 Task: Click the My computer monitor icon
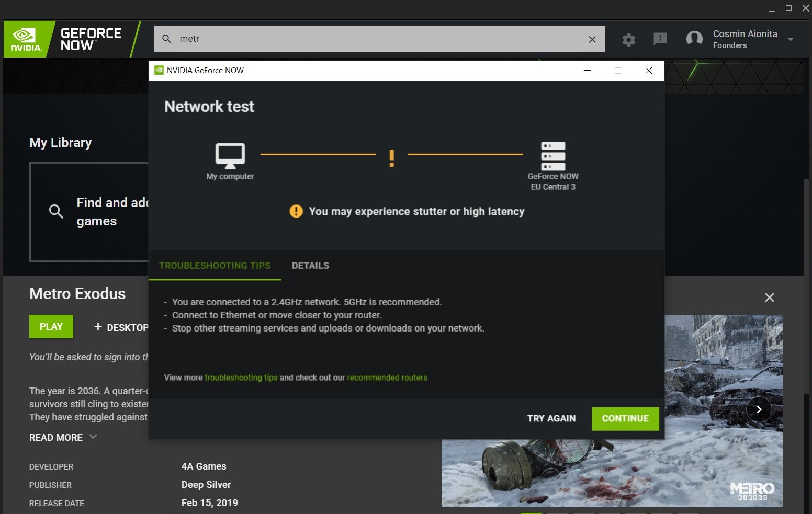click(230, 156)
